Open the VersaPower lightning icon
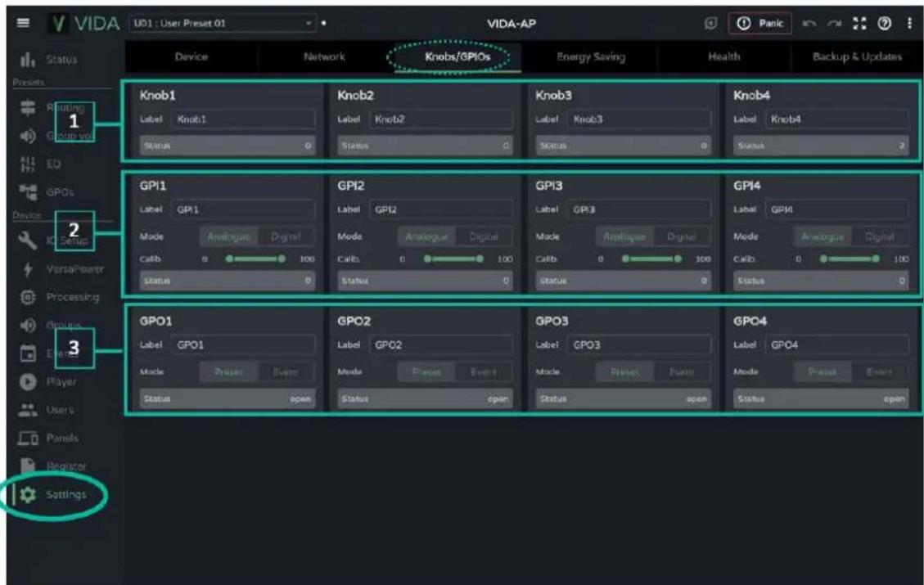This screenshot has height=585, width=924. point(27,268)
